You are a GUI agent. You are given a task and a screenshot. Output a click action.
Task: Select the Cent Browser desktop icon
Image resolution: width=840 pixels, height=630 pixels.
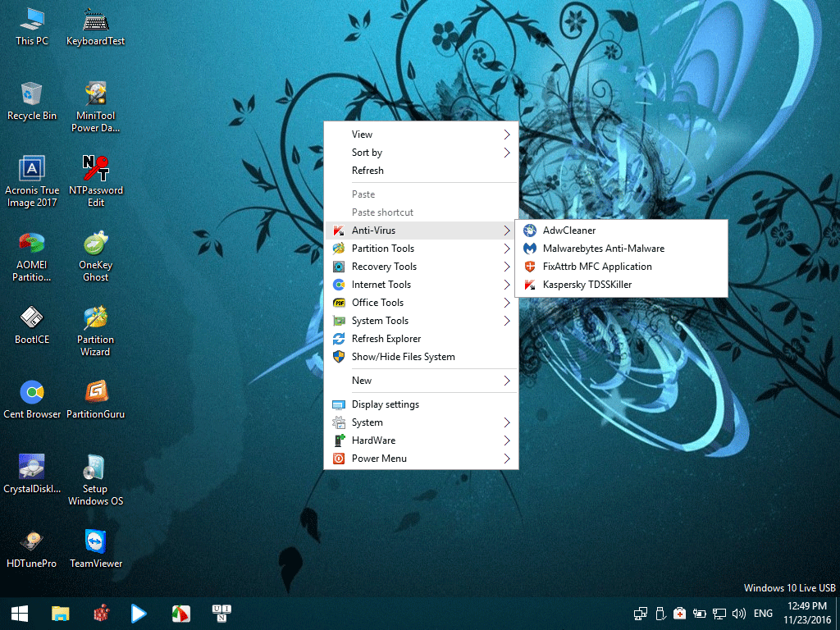pyautogui.click(x=32, y=399)
